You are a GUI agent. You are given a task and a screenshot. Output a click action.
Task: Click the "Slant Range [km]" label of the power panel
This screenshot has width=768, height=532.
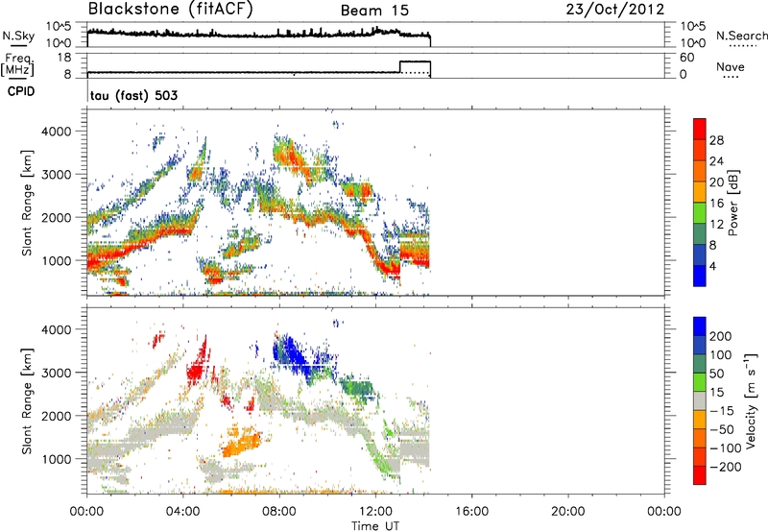pyautogui.click(x=27, y=203)
